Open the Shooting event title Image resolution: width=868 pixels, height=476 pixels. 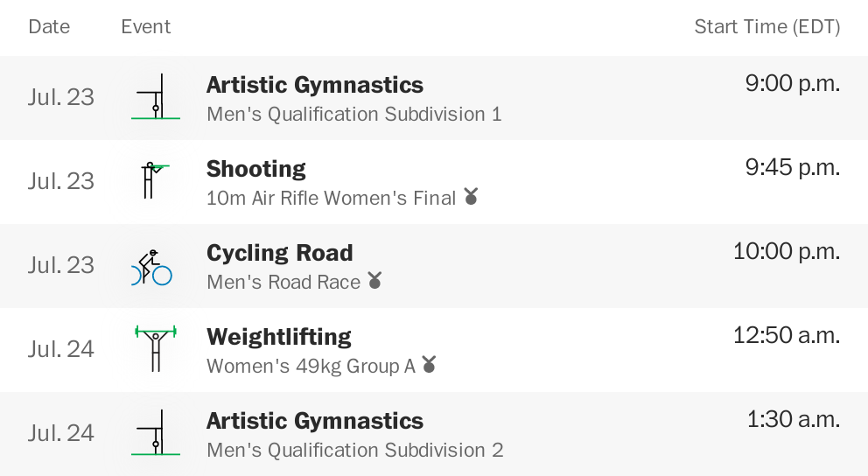pyautogui.click(x=256, y=169)
